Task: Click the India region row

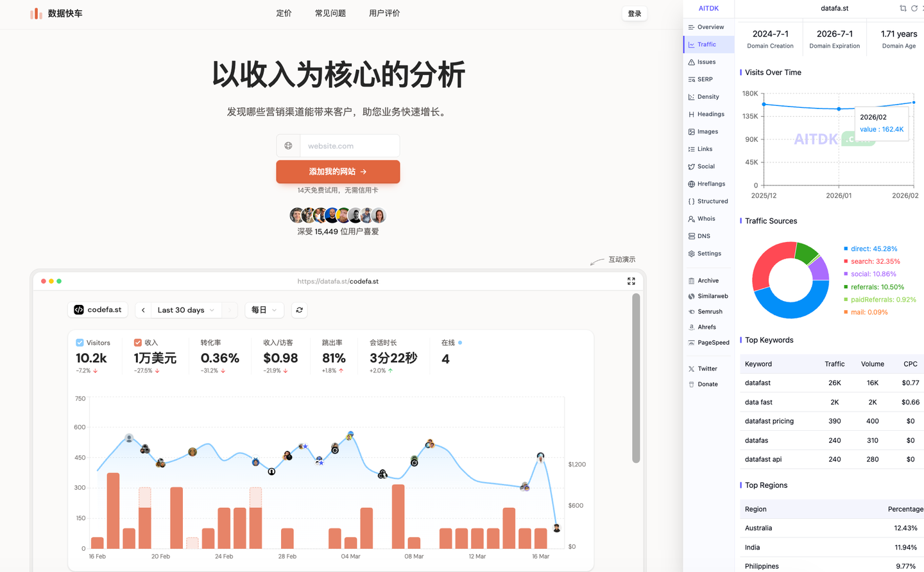Action: tap(832, 548)
